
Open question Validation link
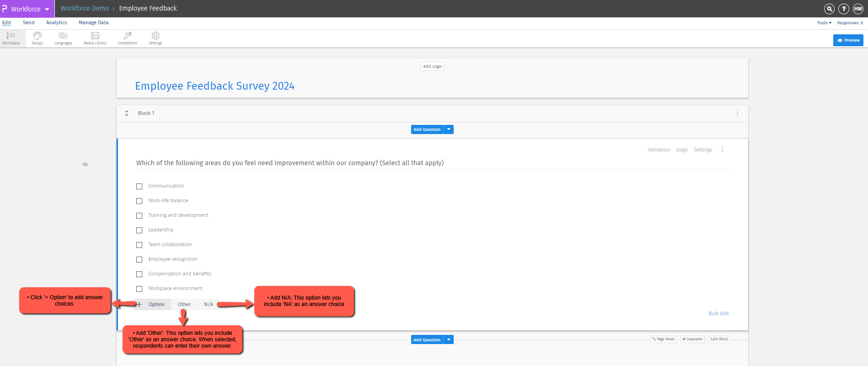coord(659,150)
